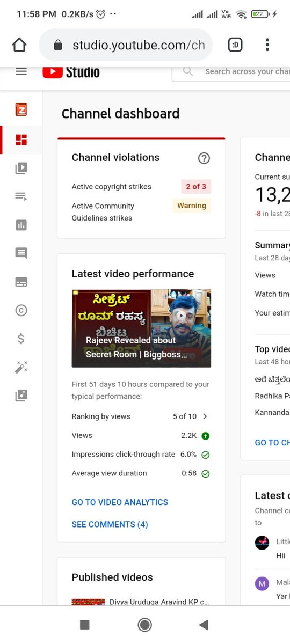Image resolution: width=290 pixels, height=644 pixels.
Task: Open the Customization magic wand icon
Action: [x=21, y=367]
